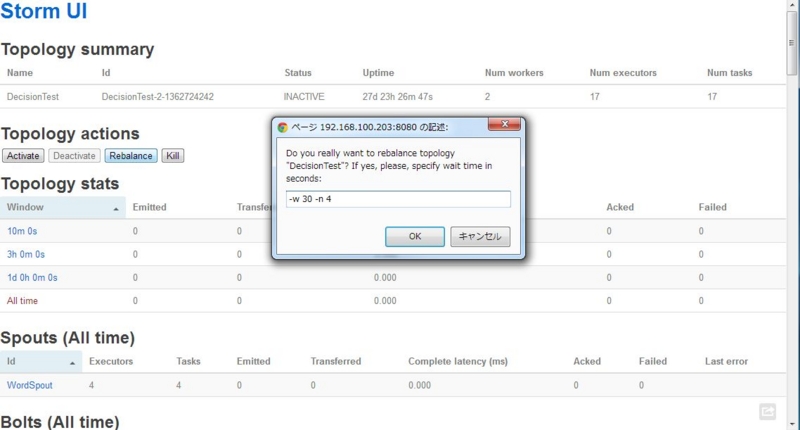The image size is (800, 430).
Task: Select the DecisionTest topology name cell
Action: tap(33, 96)
